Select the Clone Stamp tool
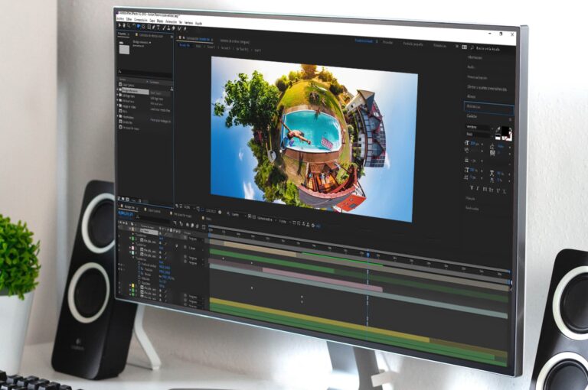Viewport: 588px width, 390px height. click(x=168, y=28)
